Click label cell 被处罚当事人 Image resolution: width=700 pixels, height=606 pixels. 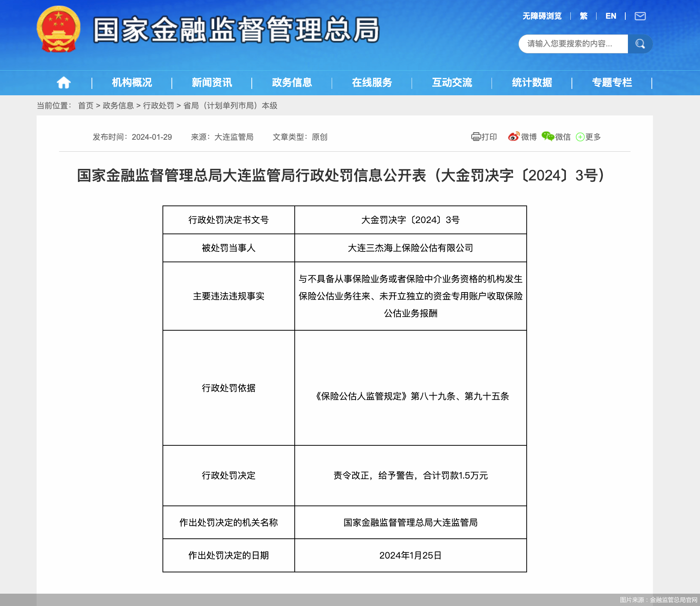[229, 248]
